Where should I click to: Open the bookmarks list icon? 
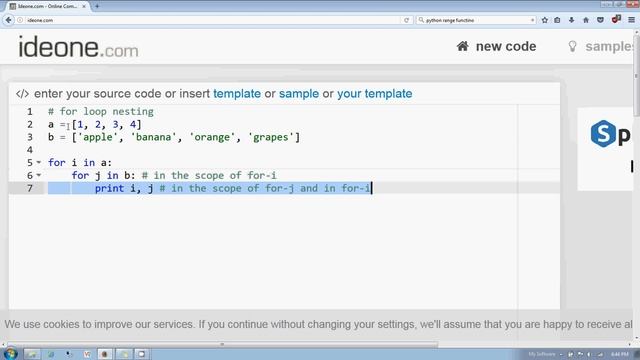[x=557, y=20]
